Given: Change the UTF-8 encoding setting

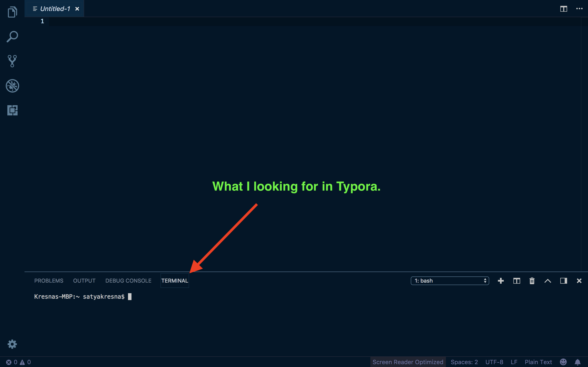Looking at the screenshot, I should [x=495, y=362].
